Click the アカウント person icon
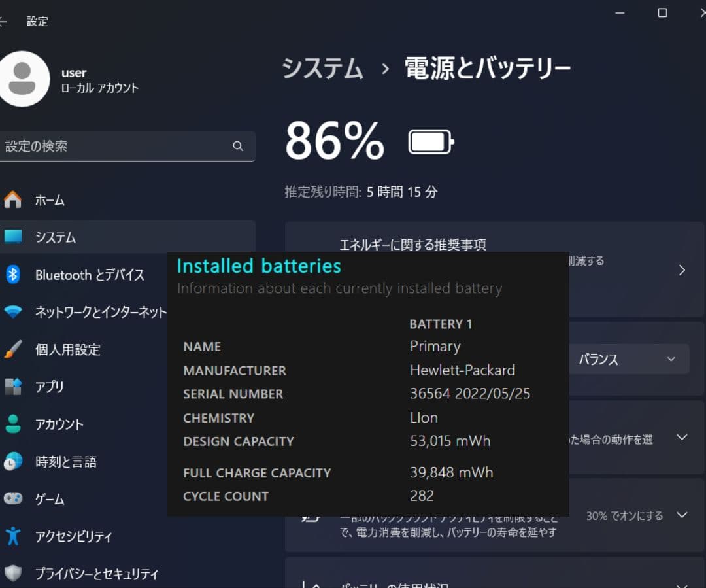The height and width of the screenshot is (588, 706). (14, 424)
